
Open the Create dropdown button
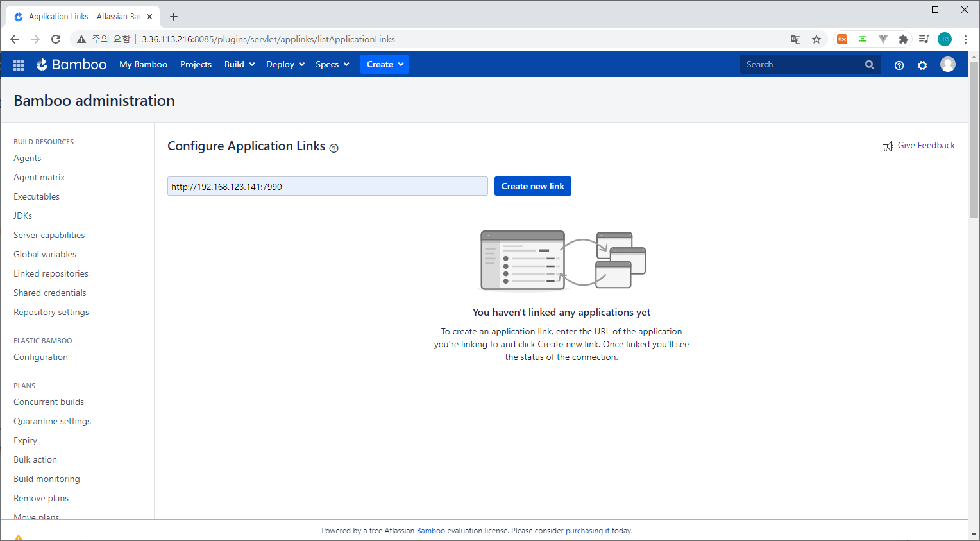(384, 64)
